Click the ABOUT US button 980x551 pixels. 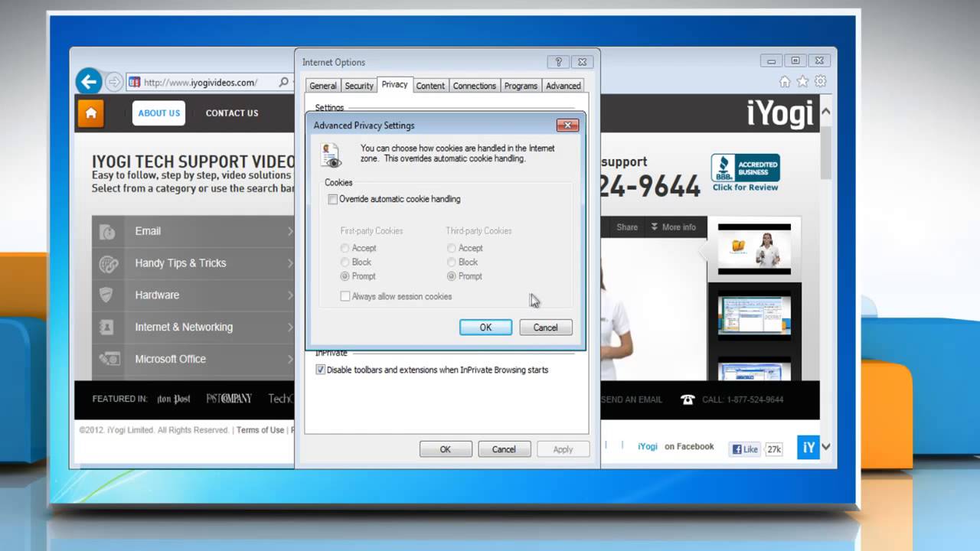158,113
